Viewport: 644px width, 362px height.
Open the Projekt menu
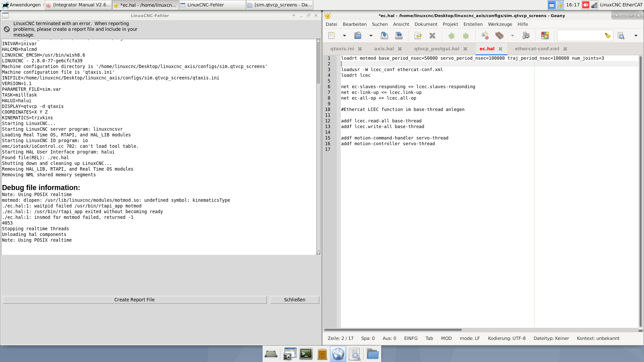coord(450,24)
